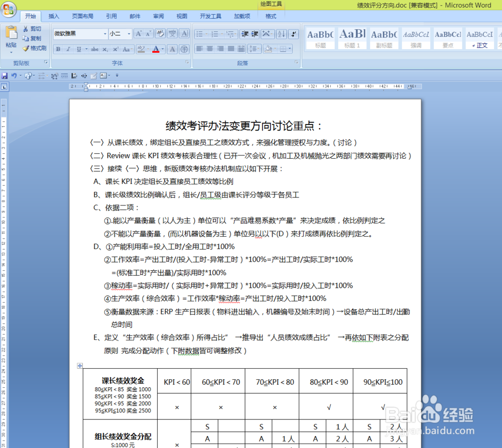The image size is (502, 448).
Task: Switch to the 格式 (Format) drawing tools tab
Action: click(x=271, y=17)
